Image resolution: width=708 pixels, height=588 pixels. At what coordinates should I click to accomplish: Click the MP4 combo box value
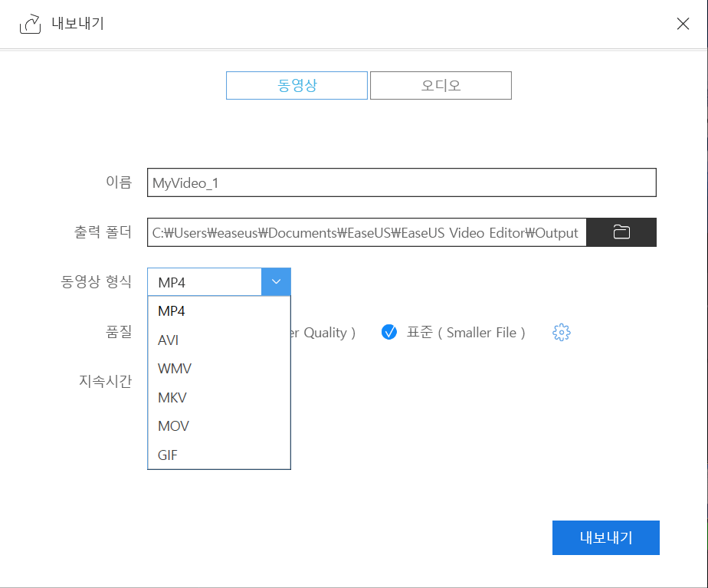[204, 281]
